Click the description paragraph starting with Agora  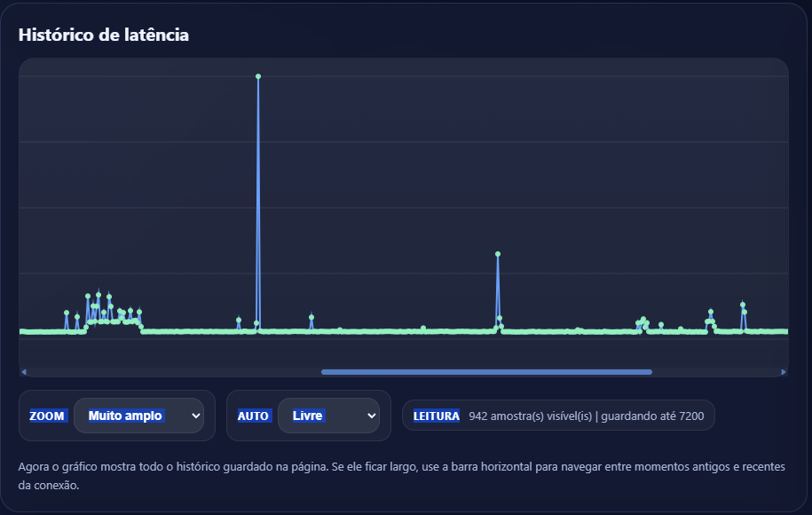click(402, 476)
